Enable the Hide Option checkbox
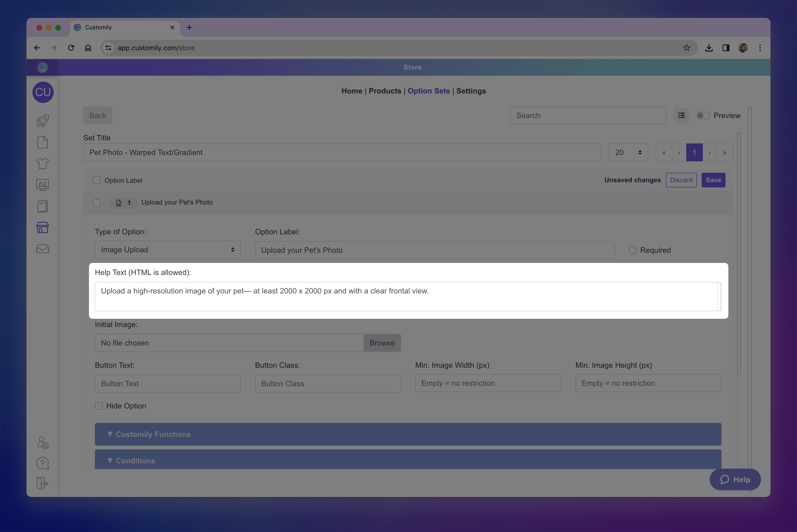 tap(99, 406)
